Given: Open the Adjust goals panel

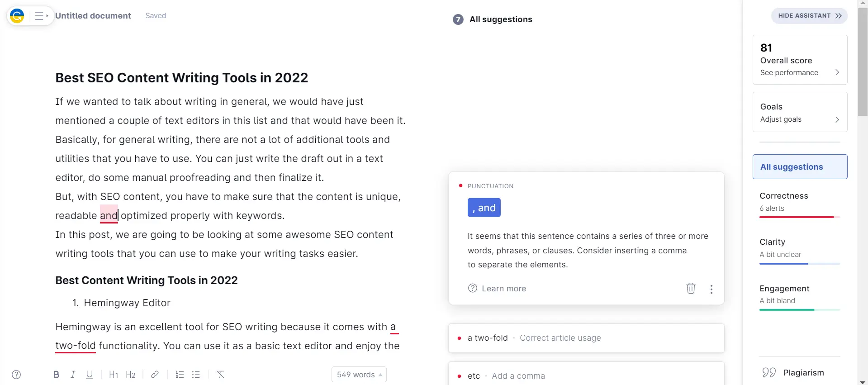Looking at the screenshot, I should [x=800, y=119].
